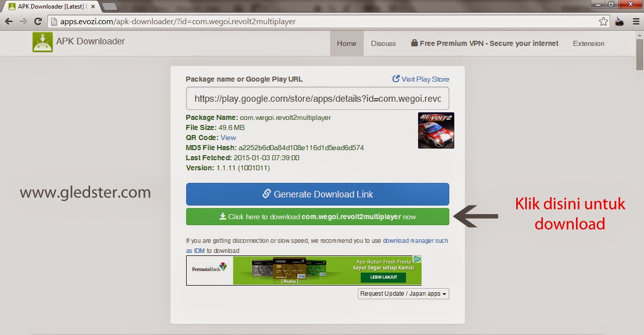Image resolution: width=644 pixels, height=335 pixels.
Task: Click the Generate Download Link button
Action: [x=317, y=194]
